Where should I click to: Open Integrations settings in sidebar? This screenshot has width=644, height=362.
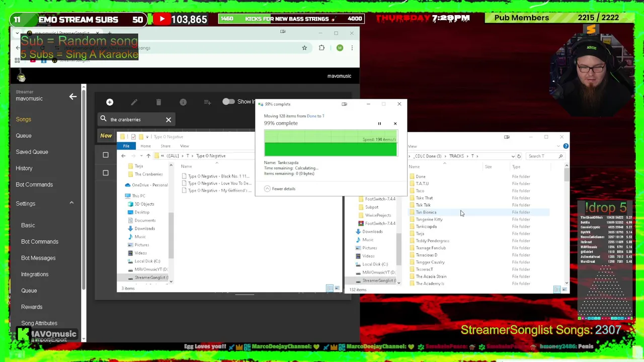(x=35, y=274)
